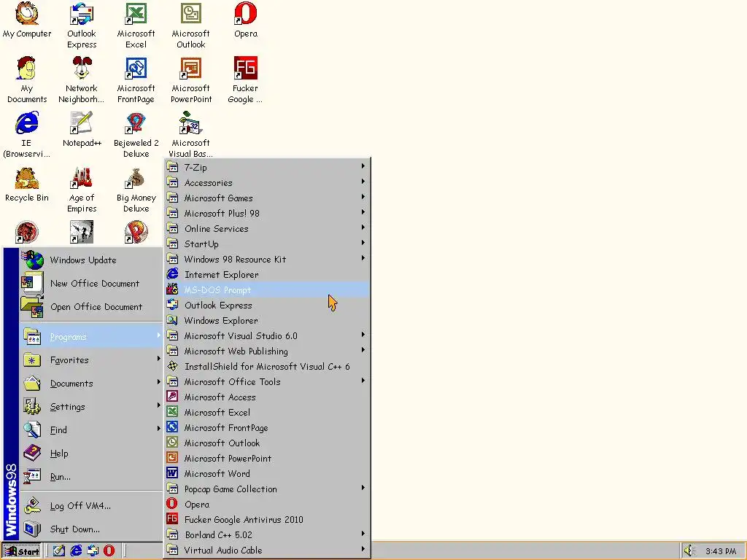Image resolution: width=747 pixels, height=560 pixels.
Task: Choose Shut Down... in Start menu
Action: (x=90, y=529)
